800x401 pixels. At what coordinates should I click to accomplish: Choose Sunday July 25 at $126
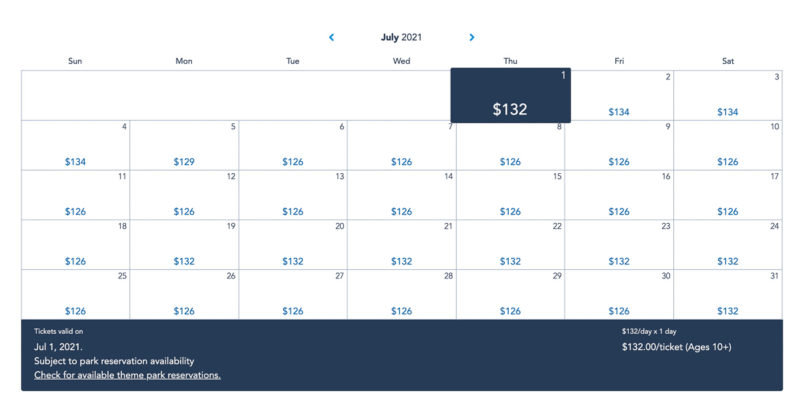coord(76,294)
